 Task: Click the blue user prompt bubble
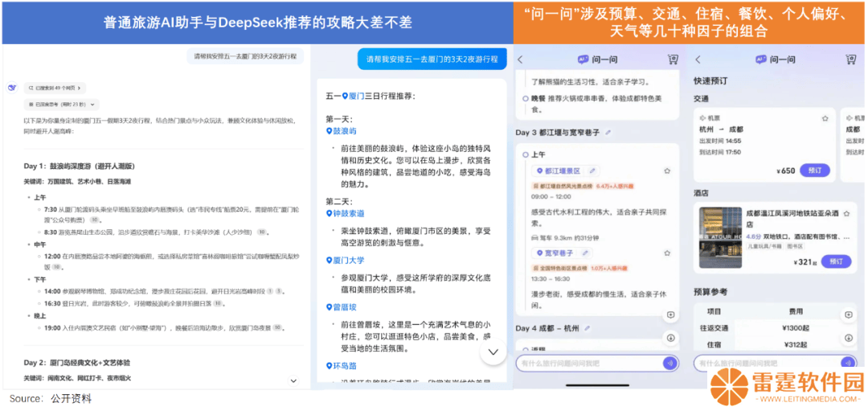[x=432, y=58]
